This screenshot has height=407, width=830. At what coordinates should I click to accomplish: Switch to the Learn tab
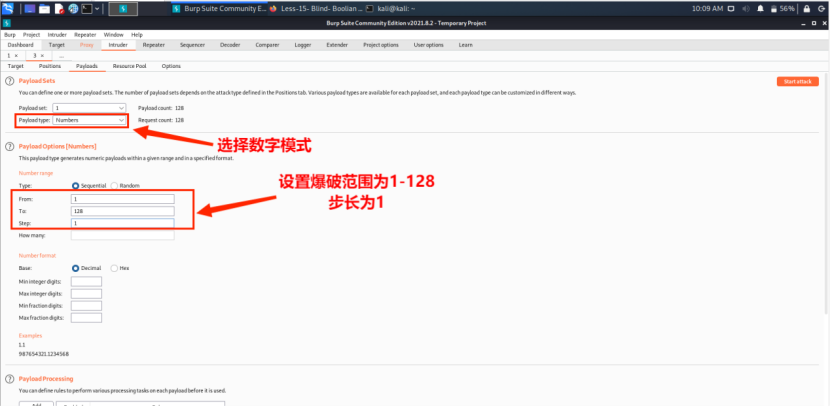click(x=466, y=45)
